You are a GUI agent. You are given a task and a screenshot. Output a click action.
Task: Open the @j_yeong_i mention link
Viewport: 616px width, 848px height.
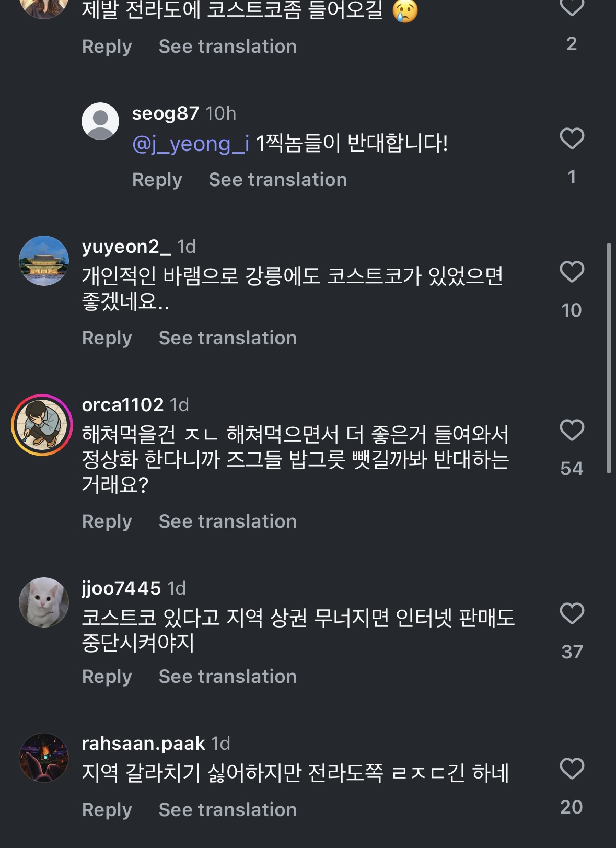coord(191,144)
